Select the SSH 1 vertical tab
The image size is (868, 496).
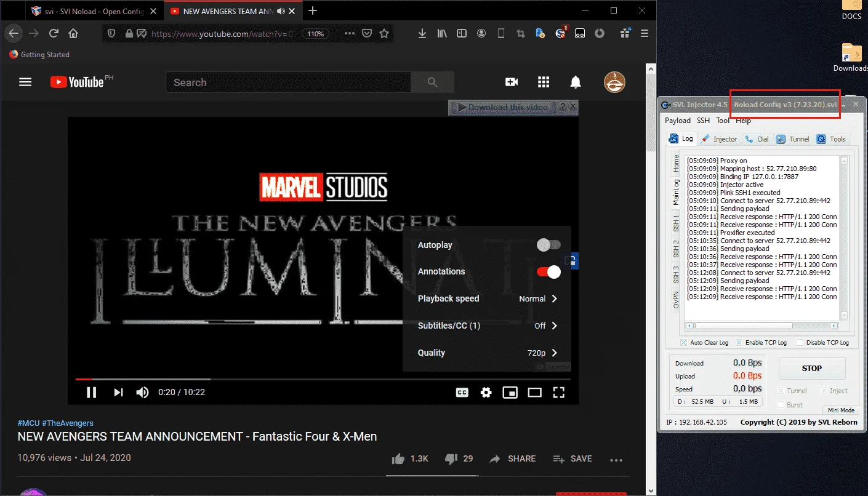pyautogui.click(x=676, y=223)
